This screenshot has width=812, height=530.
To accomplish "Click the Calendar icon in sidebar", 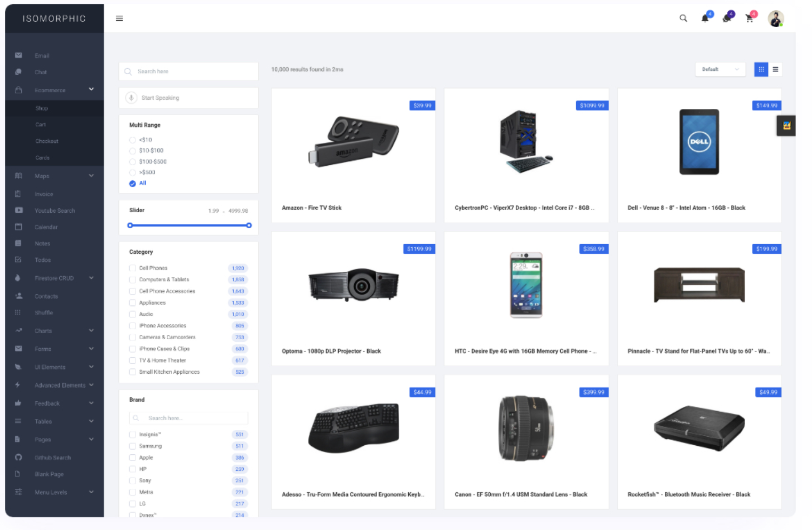I will coord(19,227).
